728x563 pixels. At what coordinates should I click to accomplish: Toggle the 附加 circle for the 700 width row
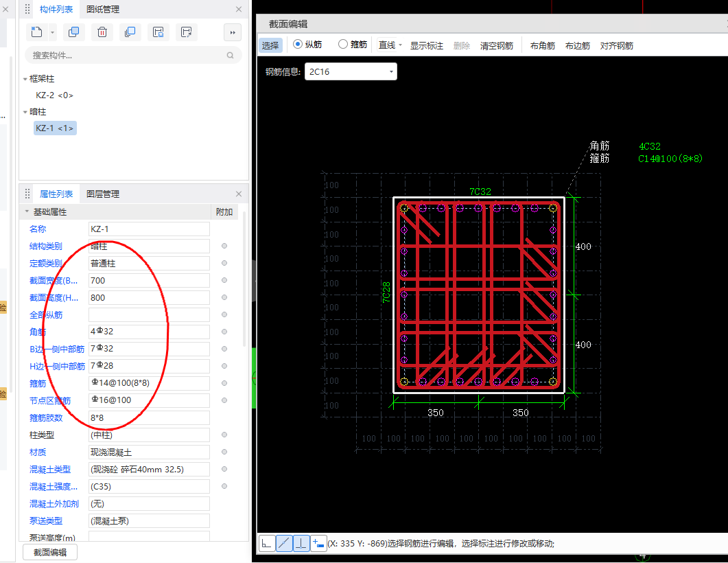(224, 280)
